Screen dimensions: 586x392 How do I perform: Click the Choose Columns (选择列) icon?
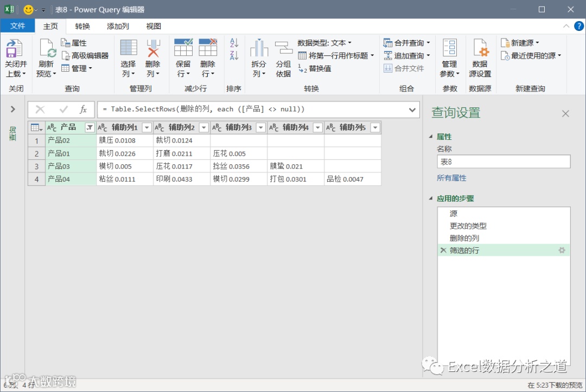click(x=129, y=48)
